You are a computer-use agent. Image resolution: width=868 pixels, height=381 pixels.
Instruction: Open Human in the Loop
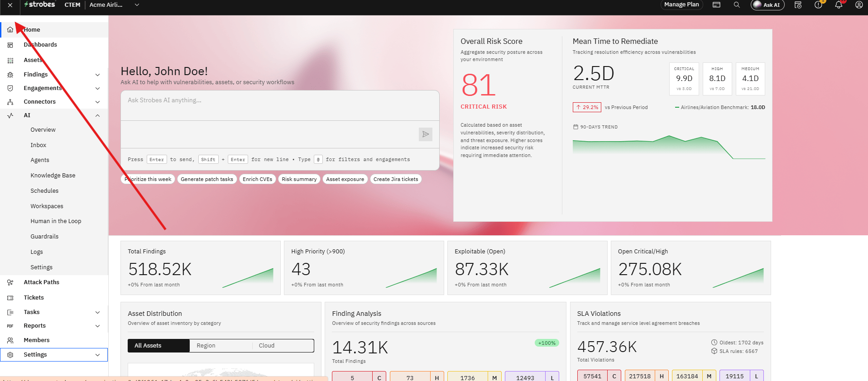[56, 221]
